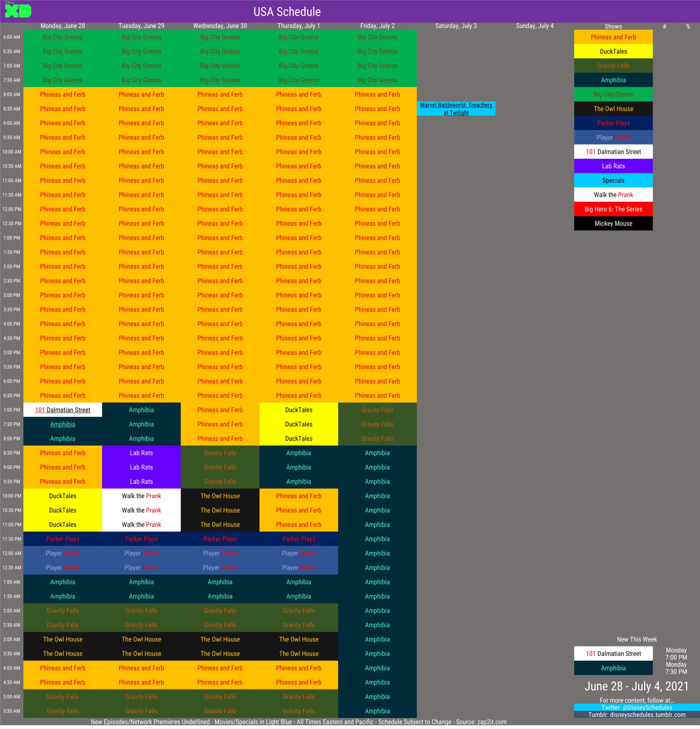Click the Marvel Battleworld: Treachery at Twilight special
This screenshot has width=700, height=729.
(456, 109)
